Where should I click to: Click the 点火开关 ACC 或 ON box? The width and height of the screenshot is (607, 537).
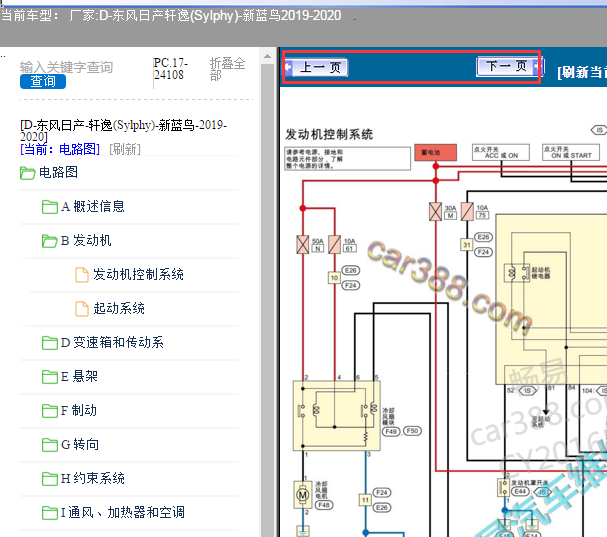[501, 153]
